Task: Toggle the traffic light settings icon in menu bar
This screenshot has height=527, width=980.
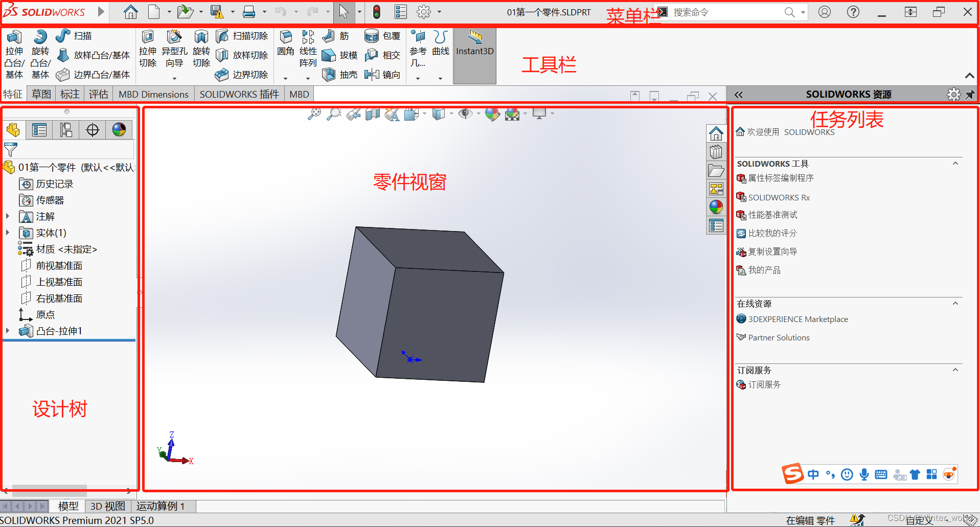Action: click(x=377, y=11)
